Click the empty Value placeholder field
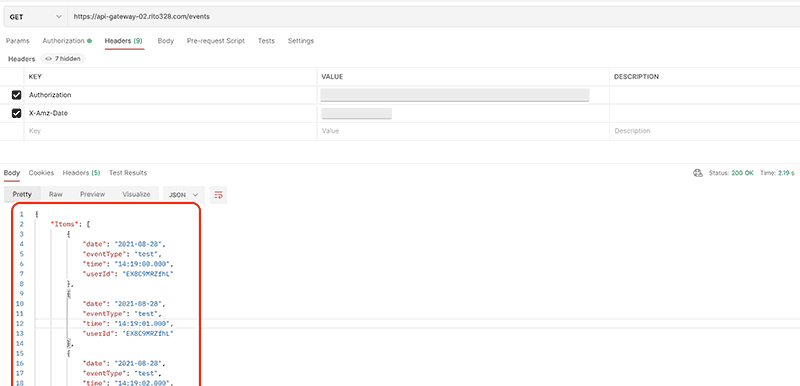The width and height of the screenshot is (800, 386). [463, 131]
